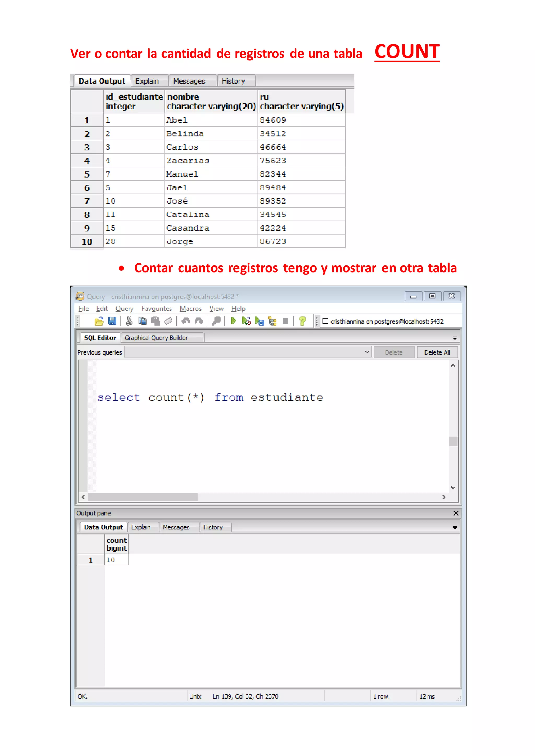Open the Output pane tab list arrow
Image resolution: width=535 pixels, height=756 pixels.
(455, 528)
